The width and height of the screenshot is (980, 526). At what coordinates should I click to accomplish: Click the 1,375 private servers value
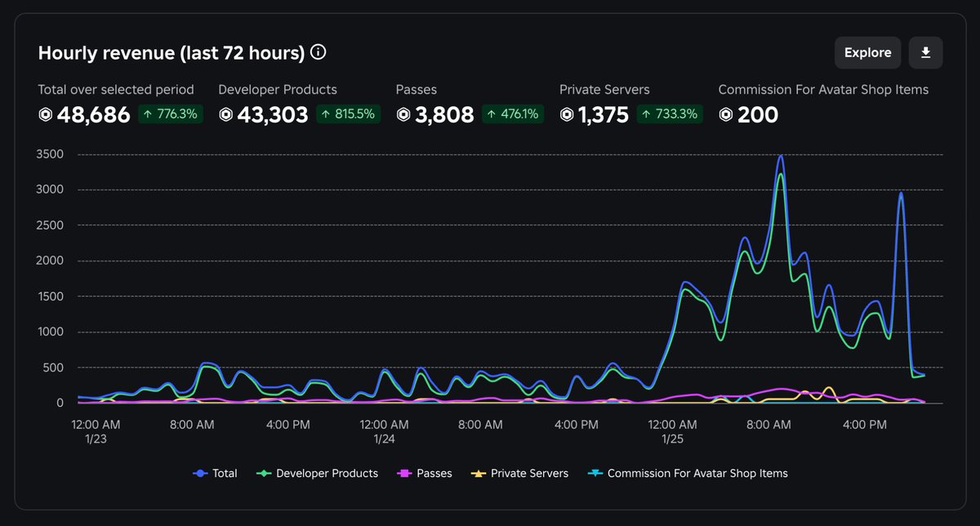pos(604,115)
